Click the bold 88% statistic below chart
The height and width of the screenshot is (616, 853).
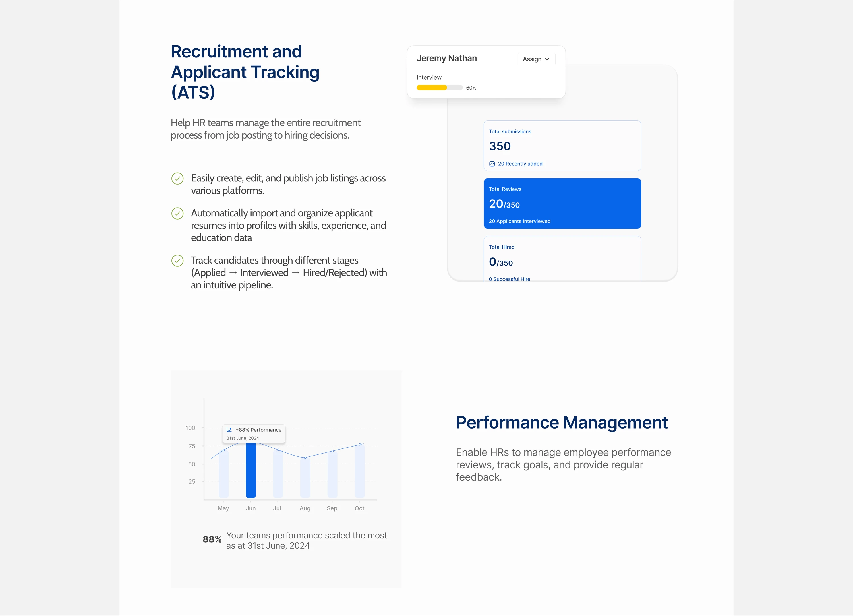pos(212,539)
